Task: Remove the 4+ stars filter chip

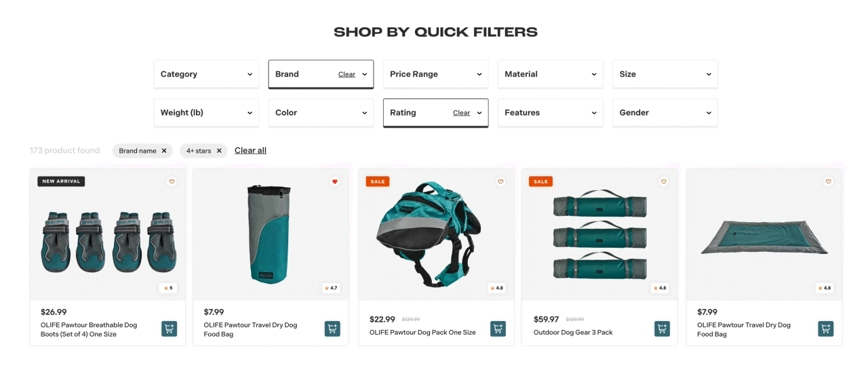Action: click(x=219, y=151)
